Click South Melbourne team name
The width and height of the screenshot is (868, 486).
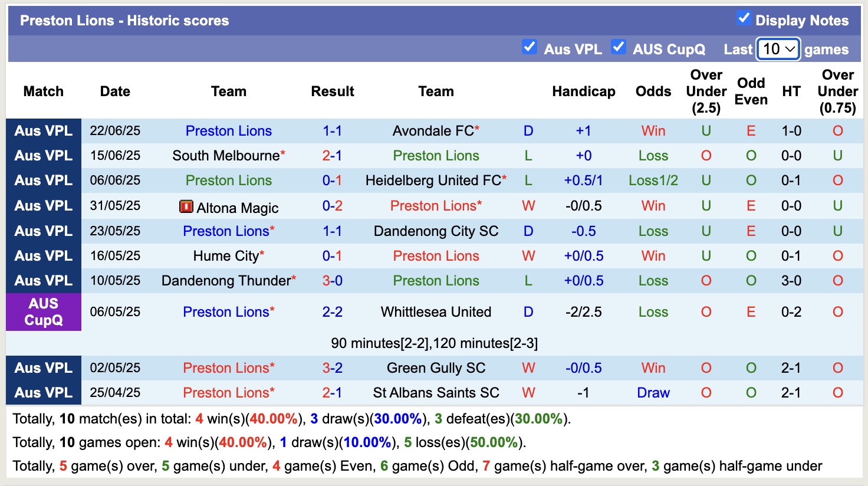click(226, 156)
